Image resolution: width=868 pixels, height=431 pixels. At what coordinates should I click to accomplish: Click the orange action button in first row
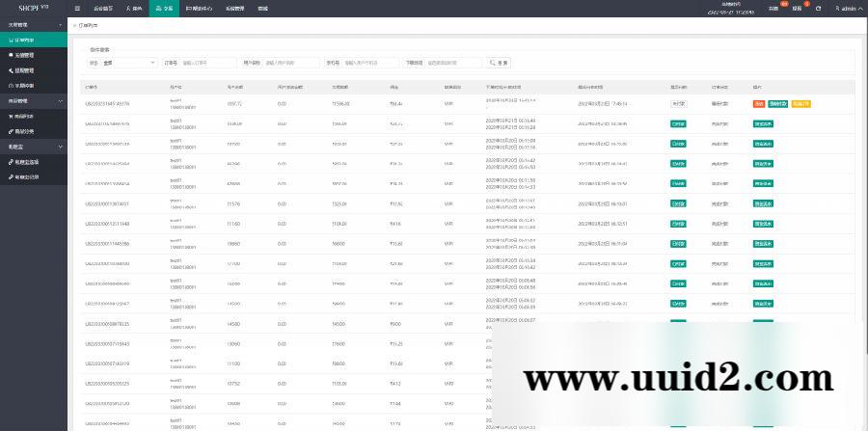tap(800, 103)
